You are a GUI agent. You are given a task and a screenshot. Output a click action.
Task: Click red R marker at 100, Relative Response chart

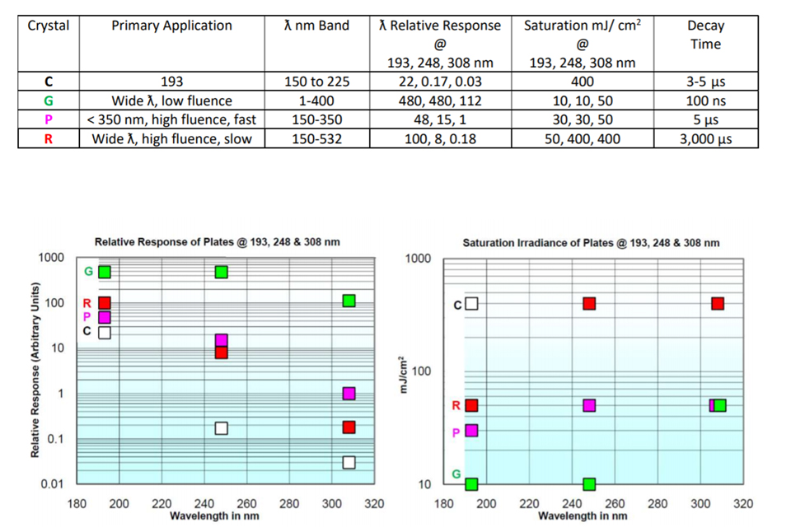pyautogui.click(x=105, y=303)
